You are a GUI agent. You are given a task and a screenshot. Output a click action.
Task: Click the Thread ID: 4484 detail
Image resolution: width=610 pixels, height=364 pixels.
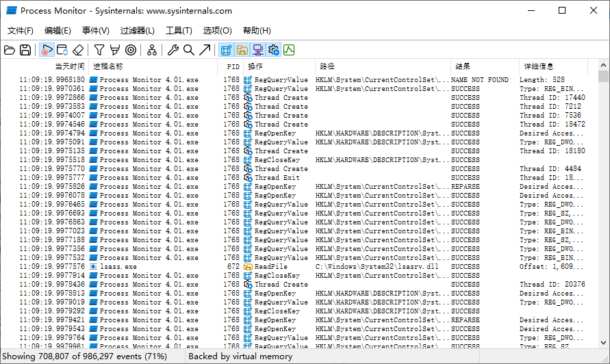tap(550, 169)
